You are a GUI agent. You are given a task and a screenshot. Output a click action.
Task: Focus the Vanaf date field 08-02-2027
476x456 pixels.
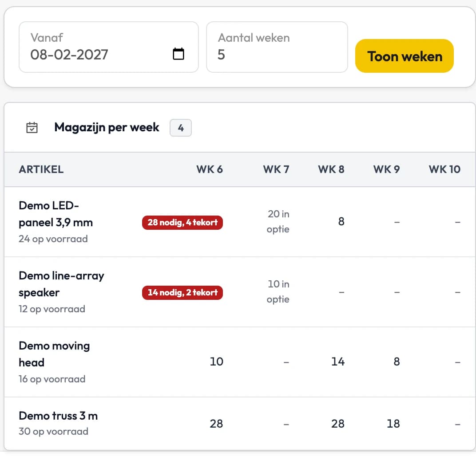109,47
